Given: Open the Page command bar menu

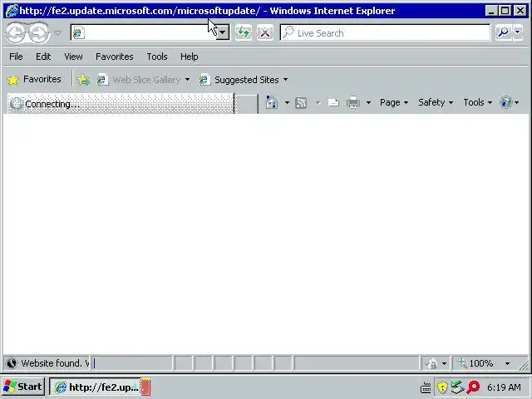Looking at the screenshot, I should [x=394, y=102].
